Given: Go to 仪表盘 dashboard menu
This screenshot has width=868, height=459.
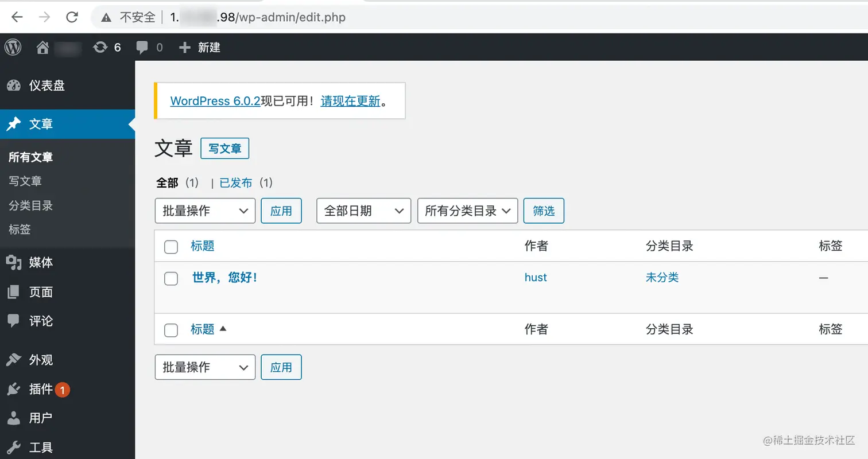Looking at the screenshot, I should click(x=47, y=85).
